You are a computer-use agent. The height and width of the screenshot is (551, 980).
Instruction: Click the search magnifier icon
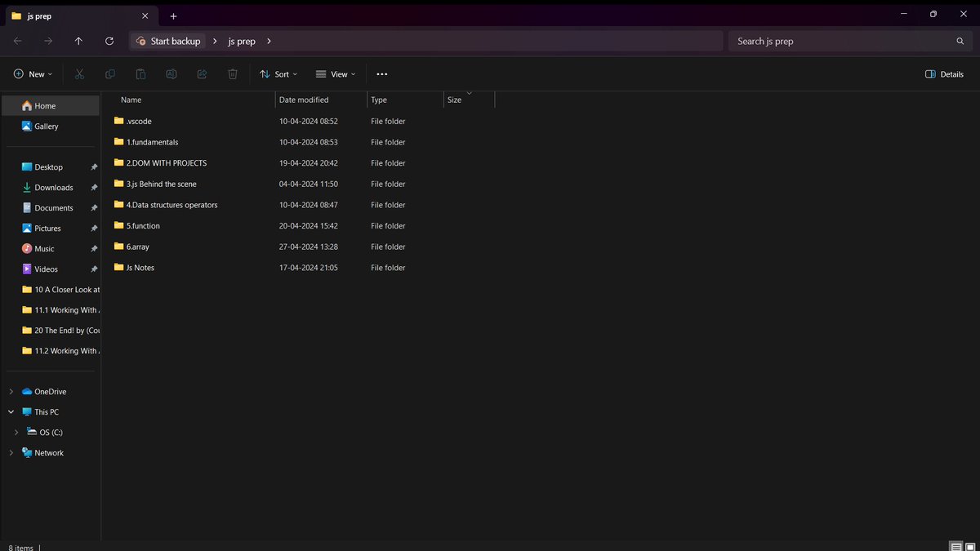(960, 41)
